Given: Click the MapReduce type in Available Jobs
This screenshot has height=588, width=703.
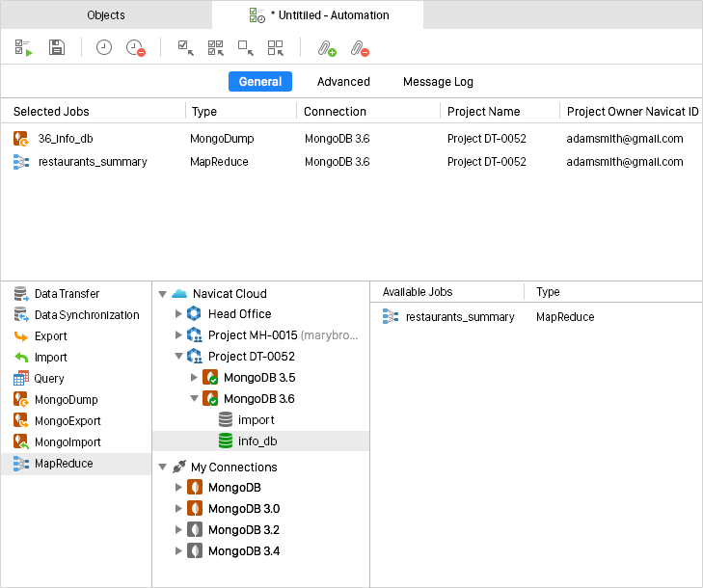Looking at the screenshot, I should (565, 317).
